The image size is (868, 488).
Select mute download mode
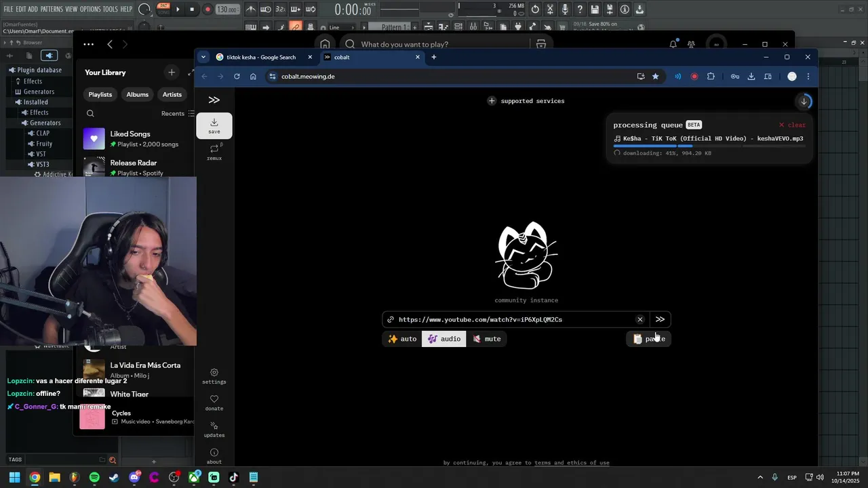coord(486,339)
